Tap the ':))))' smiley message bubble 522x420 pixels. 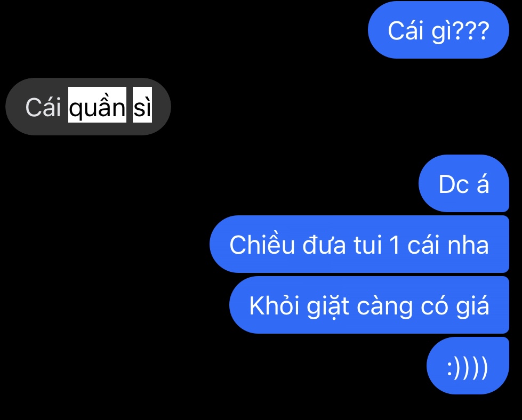[468, 366]
